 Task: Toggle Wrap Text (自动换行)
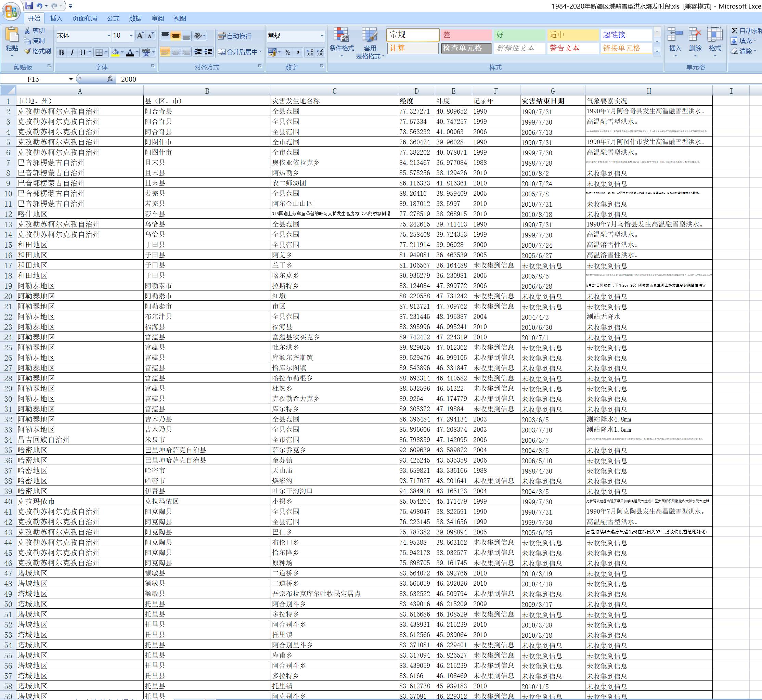[x=235, y=36]
